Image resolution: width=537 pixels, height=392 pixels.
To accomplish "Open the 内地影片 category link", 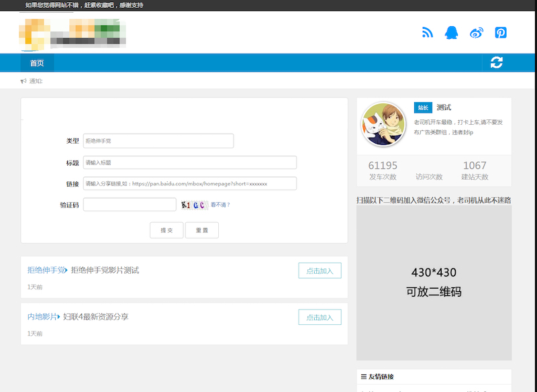I will pyautogui.click(x=43, y=317).
